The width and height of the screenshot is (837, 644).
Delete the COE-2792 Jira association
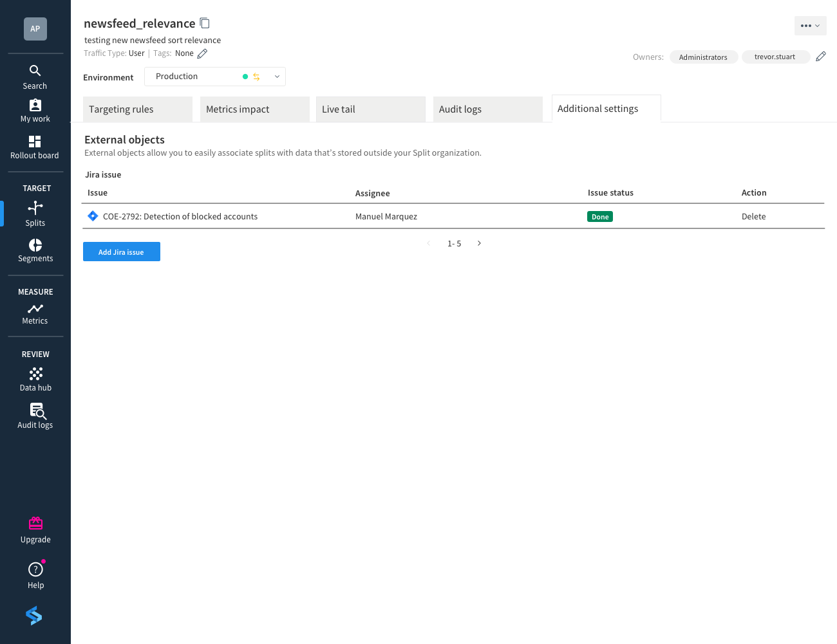753,216
